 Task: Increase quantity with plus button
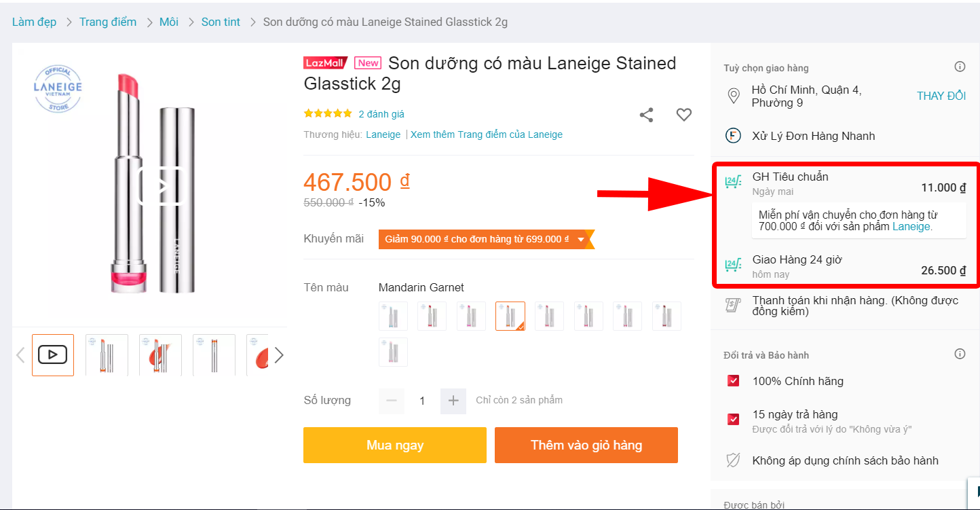[x=453, y=401]
